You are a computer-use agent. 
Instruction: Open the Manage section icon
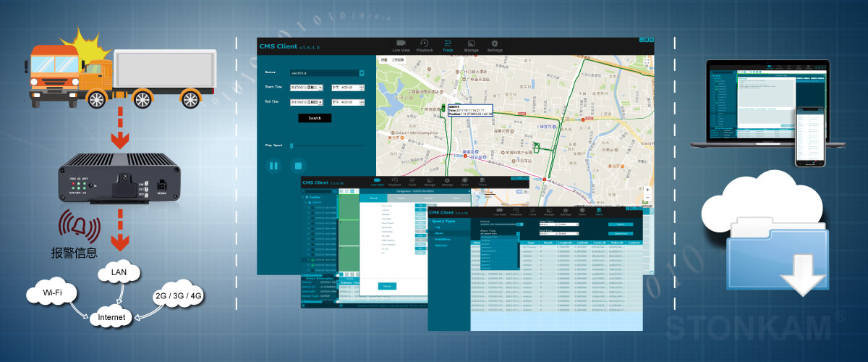[471, 45]
